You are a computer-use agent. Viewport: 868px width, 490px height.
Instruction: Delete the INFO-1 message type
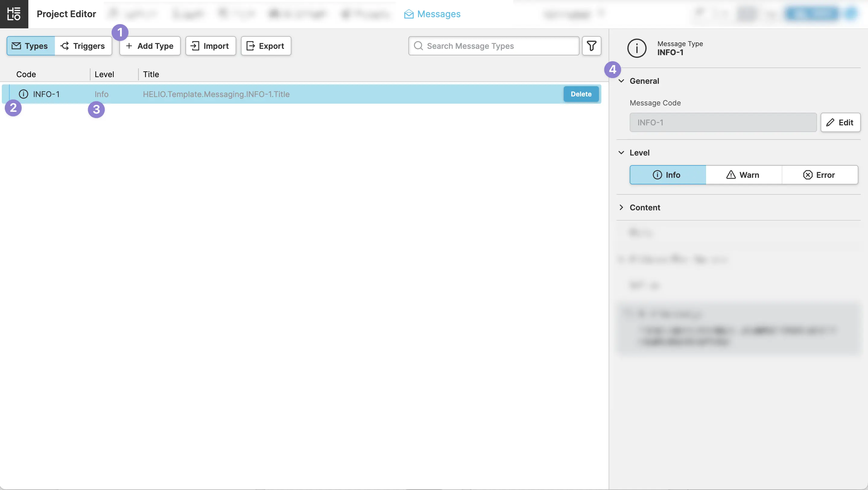581,94
